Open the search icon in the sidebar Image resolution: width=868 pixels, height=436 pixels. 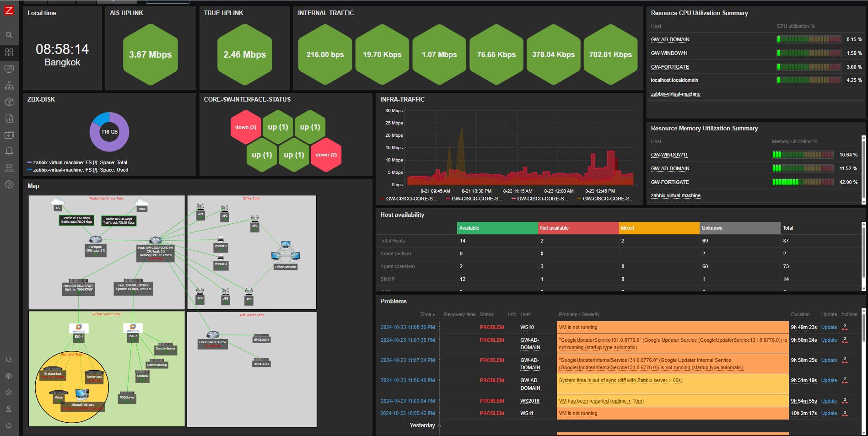pyautogui.click(x=9, y=35)
